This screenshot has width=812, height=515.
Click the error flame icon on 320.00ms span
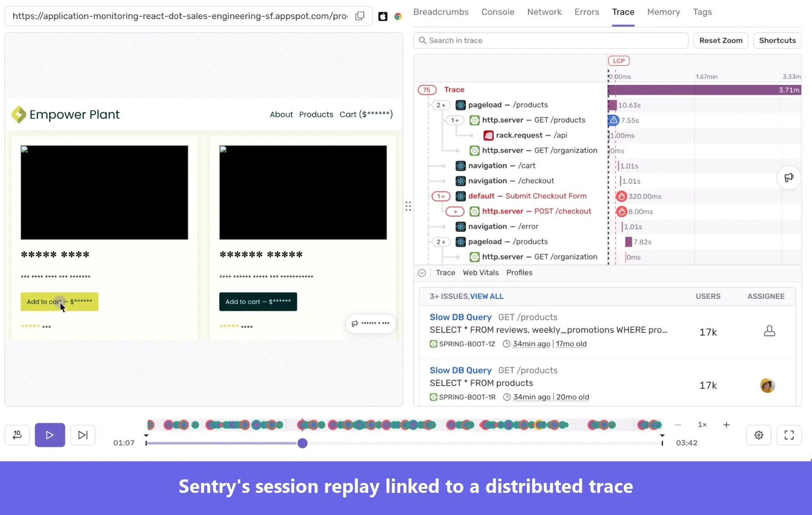pyautogui.click(x=622, y=196)
